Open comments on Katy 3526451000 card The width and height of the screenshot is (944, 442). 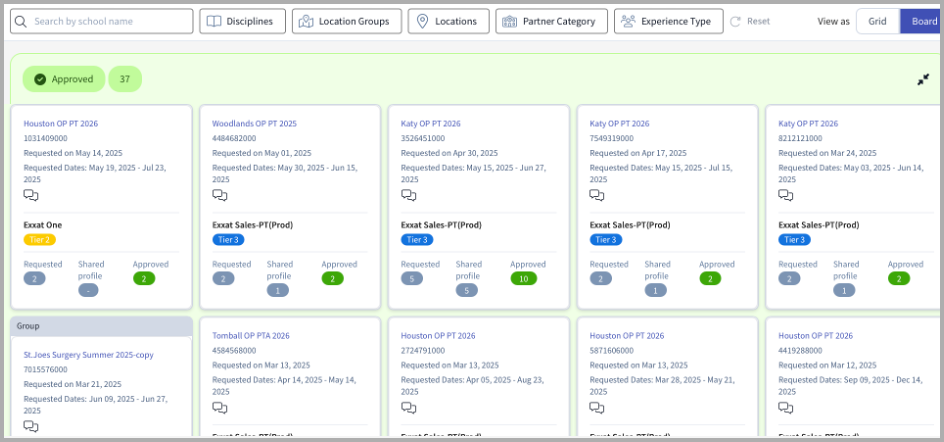[x=409, y=195]
